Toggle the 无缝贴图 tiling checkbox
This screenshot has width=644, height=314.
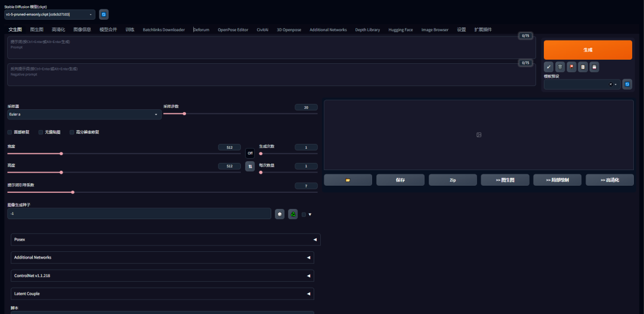(x=41, y=132)
